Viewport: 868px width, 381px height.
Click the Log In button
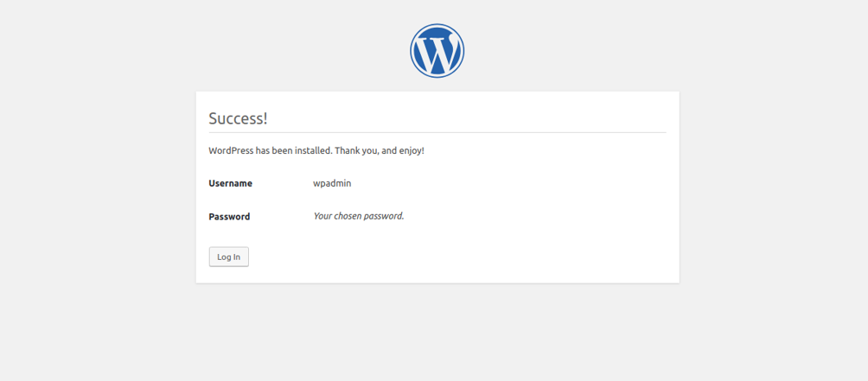(228, 257)
